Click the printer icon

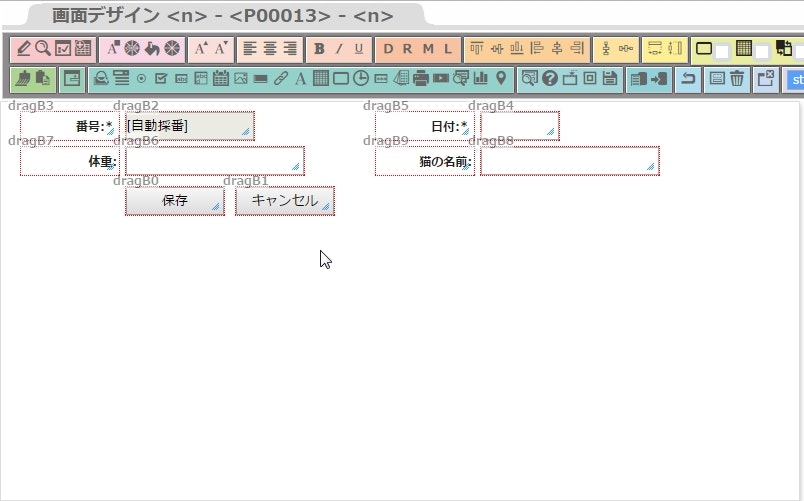click(421, 79)
